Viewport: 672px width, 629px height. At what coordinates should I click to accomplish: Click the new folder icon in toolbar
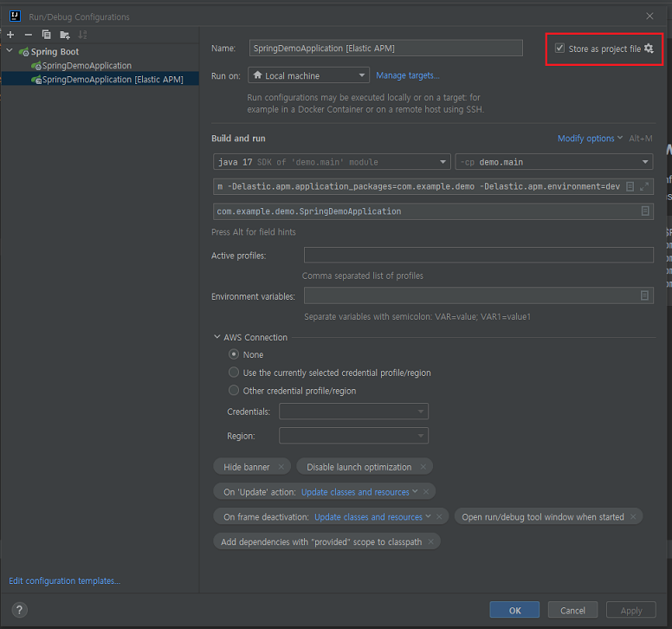65,35
